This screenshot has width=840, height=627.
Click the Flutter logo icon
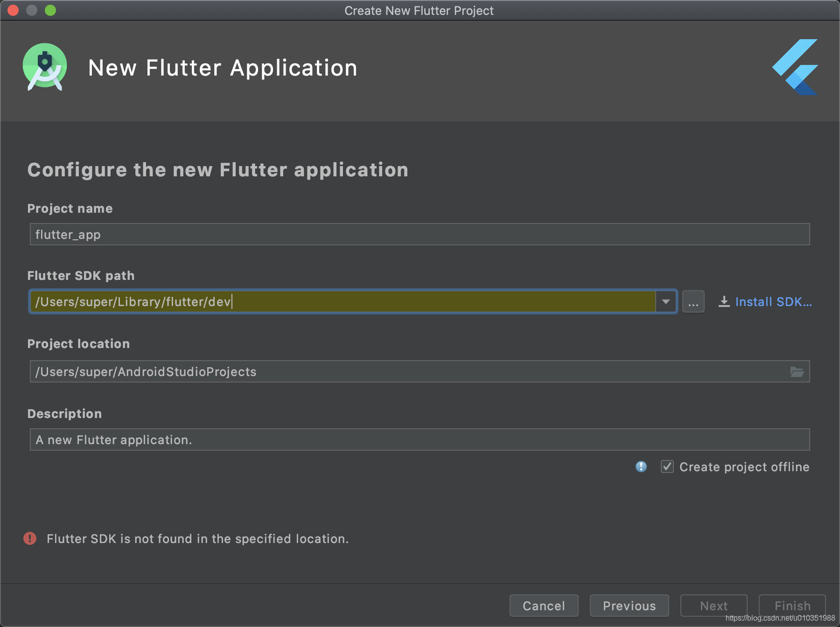coord(795,67)
